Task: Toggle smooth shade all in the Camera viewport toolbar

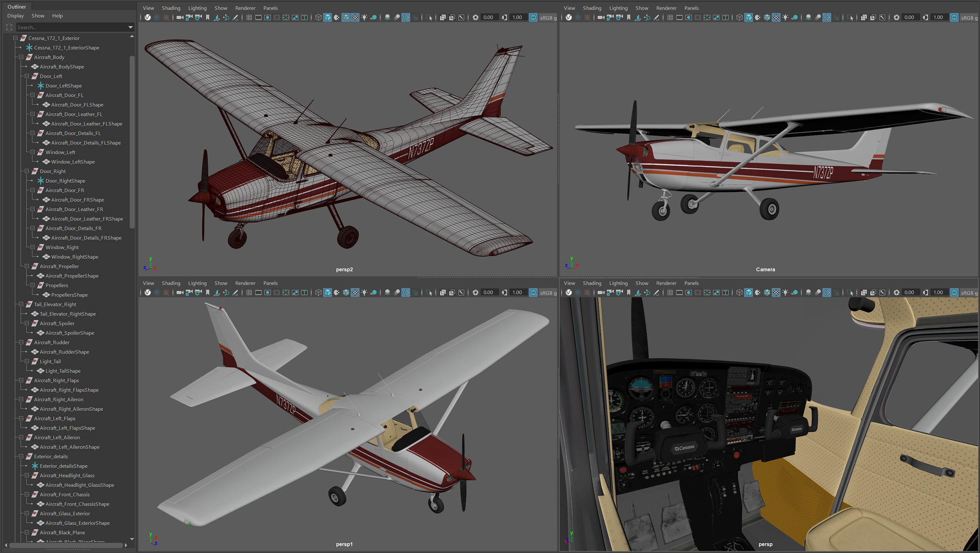Action: pos(748,17)
